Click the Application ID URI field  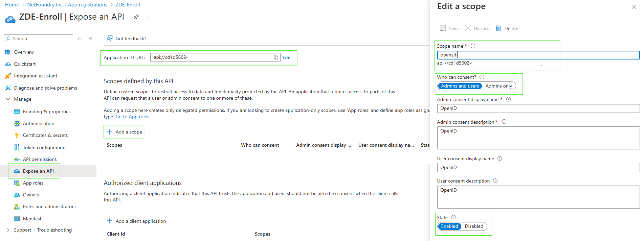coord(215,57)
